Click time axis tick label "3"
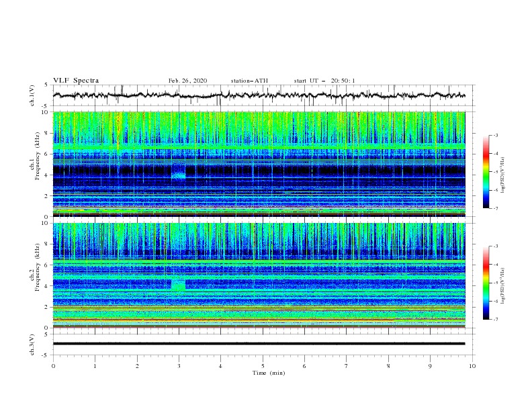 tap(179, 366)
